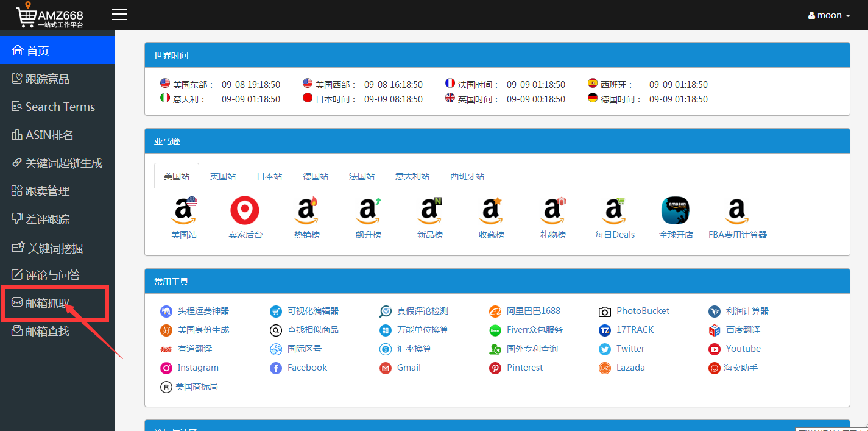The height and width of the screenshot is (431, 868).
Task: Open the 礼物榜 Amazon icon
Action: 553,210
